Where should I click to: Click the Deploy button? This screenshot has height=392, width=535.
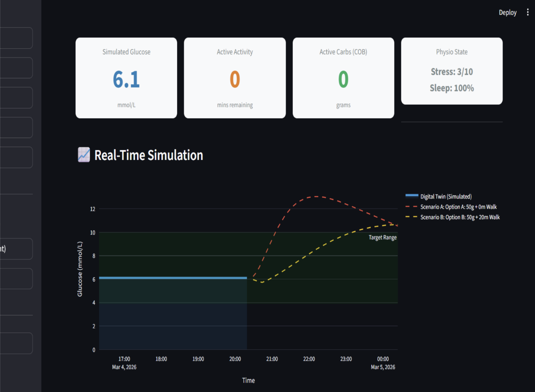tap(508, 13)
